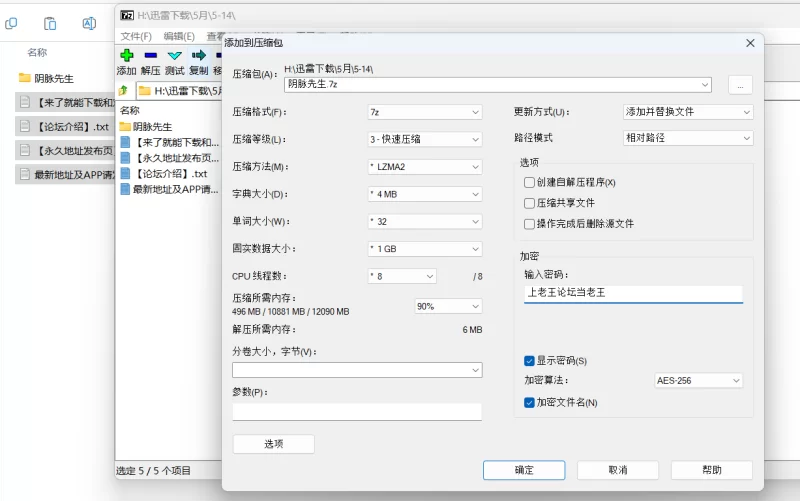Image resolution: width=800 pixels, height=501 pixels.
Task: Click the blue Extract (解压) toolbar icon
Action: point(151,55)
